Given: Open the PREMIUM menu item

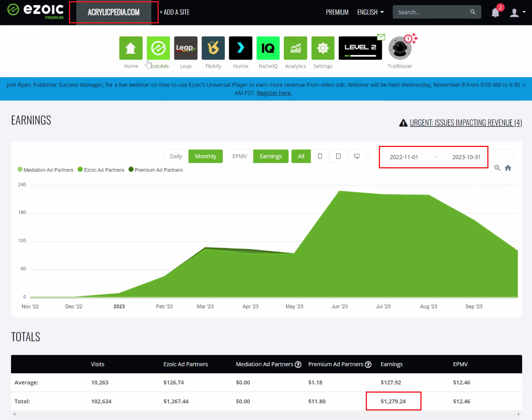Looking at the screenshot, I should 337,12.
